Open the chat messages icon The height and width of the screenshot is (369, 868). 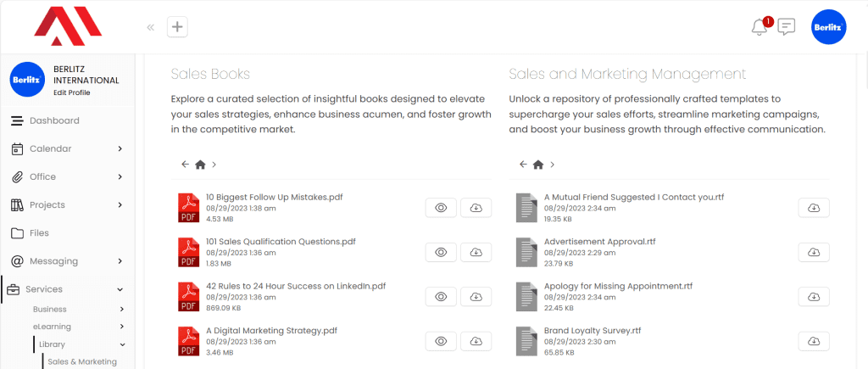[x=787, y=27]
